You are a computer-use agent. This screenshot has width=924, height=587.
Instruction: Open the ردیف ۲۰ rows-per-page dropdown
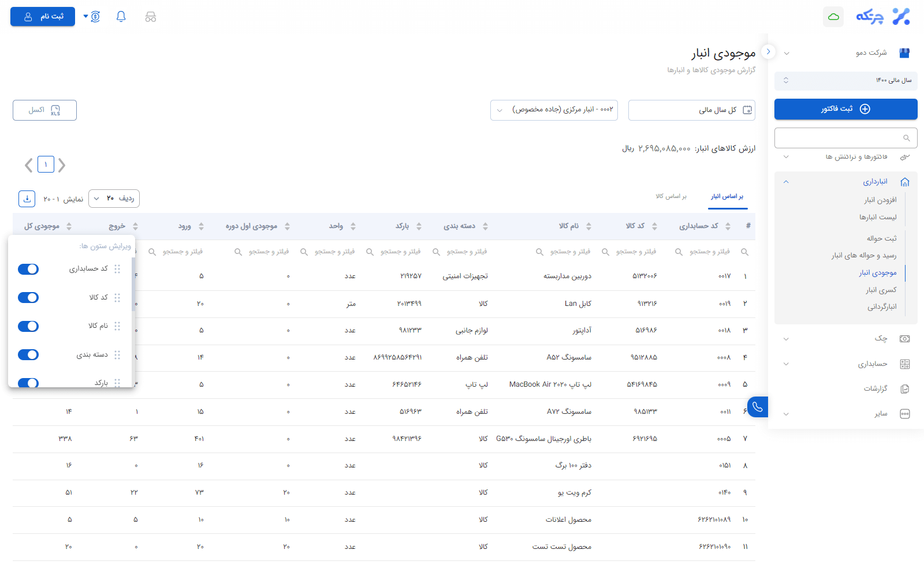114,199
